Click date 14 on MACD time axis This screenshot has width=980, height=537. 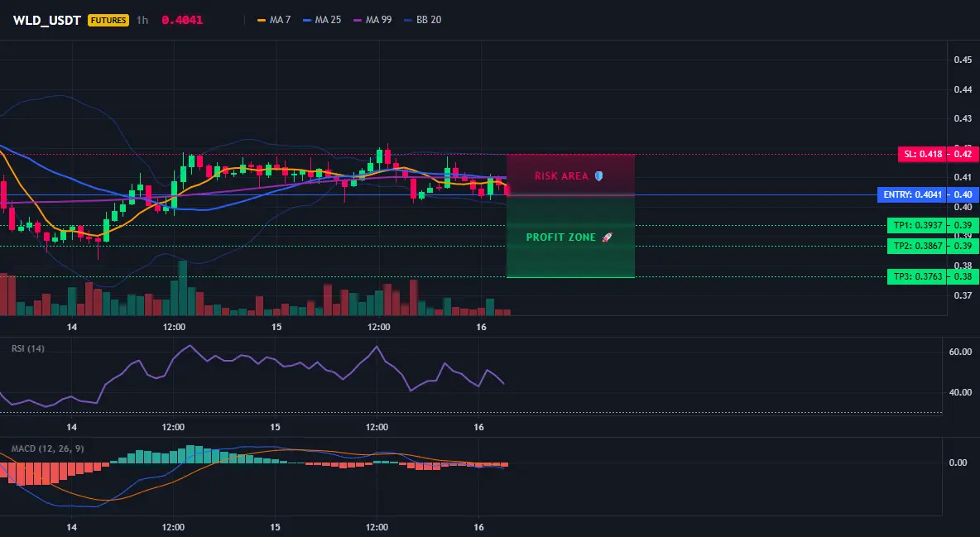(x=71, y=527)
